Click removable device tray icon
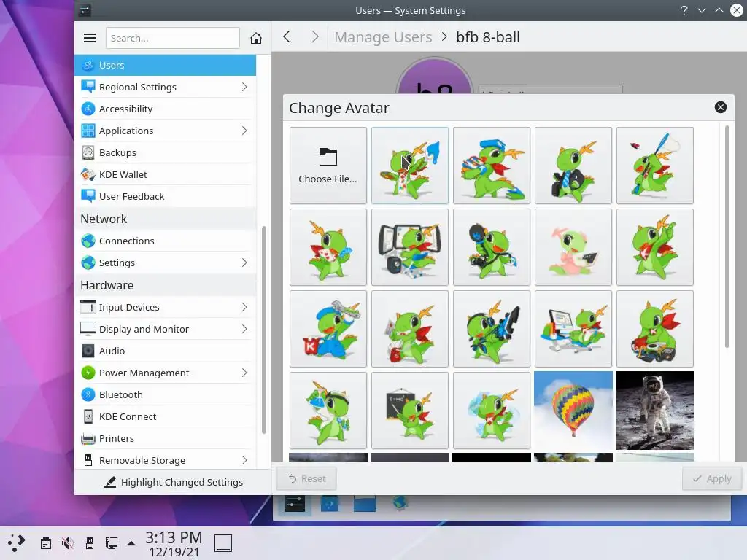This screenshot has height=560, width=747. (x=90, y=542)
